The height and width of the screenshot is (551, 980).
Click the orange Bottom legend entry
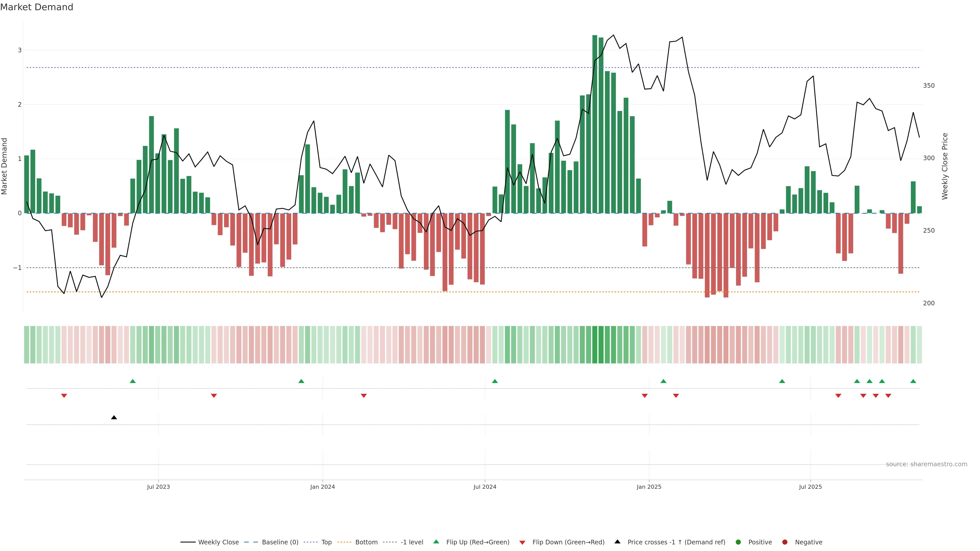pyautogui.click(x=366, y=542)
